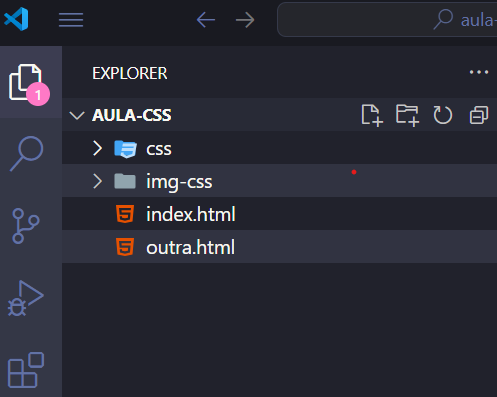This screenshot has height=397, width=497.
Task: Click the command center search box
Action: 387,20
